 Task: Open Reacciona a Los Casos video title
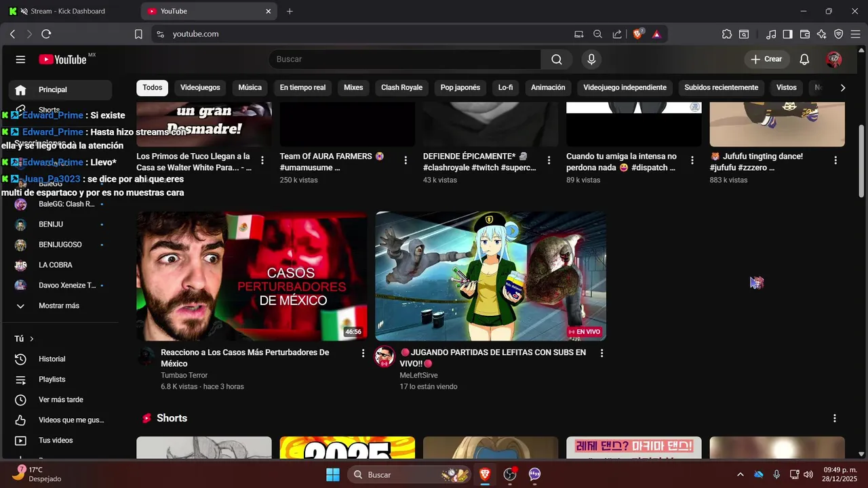click(x=245, y=358)
